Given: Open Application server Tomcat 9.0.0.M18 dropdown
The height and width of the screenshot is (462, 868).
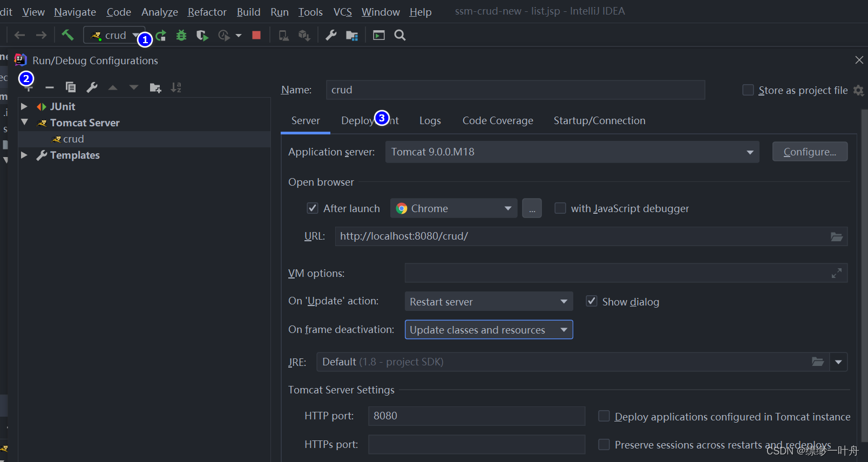Looking at the screenshot, I should (x=572, y=152).
